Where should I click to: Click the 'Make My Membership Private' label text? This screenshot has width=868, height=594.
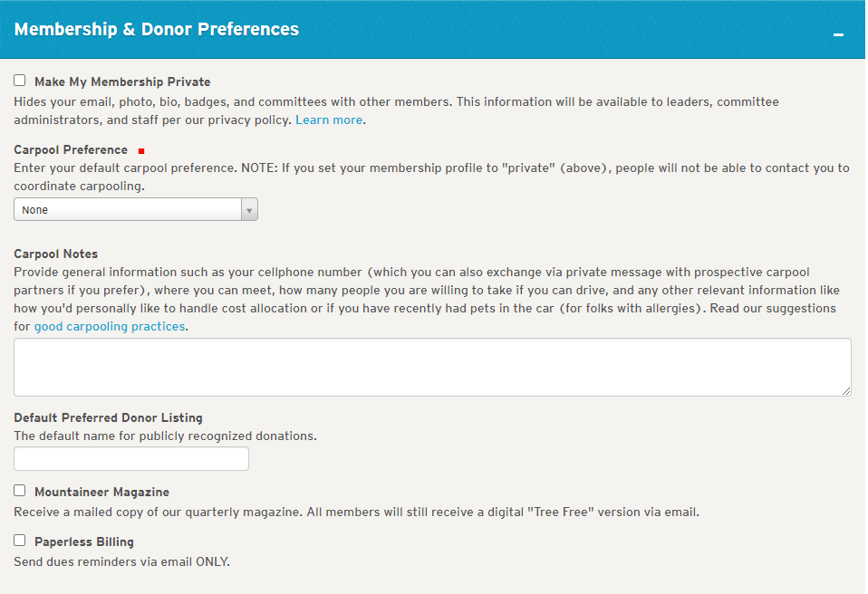pos(122,81)
